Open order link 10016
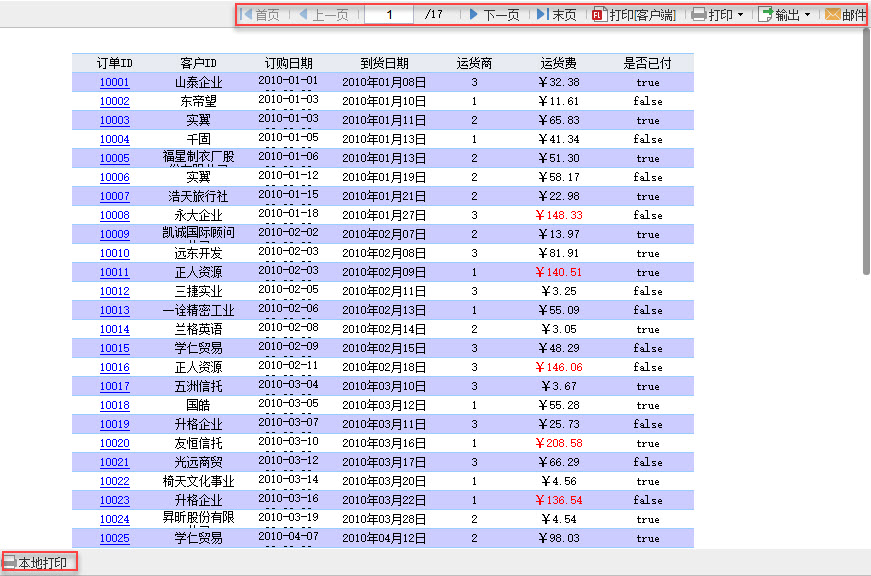 114,367
